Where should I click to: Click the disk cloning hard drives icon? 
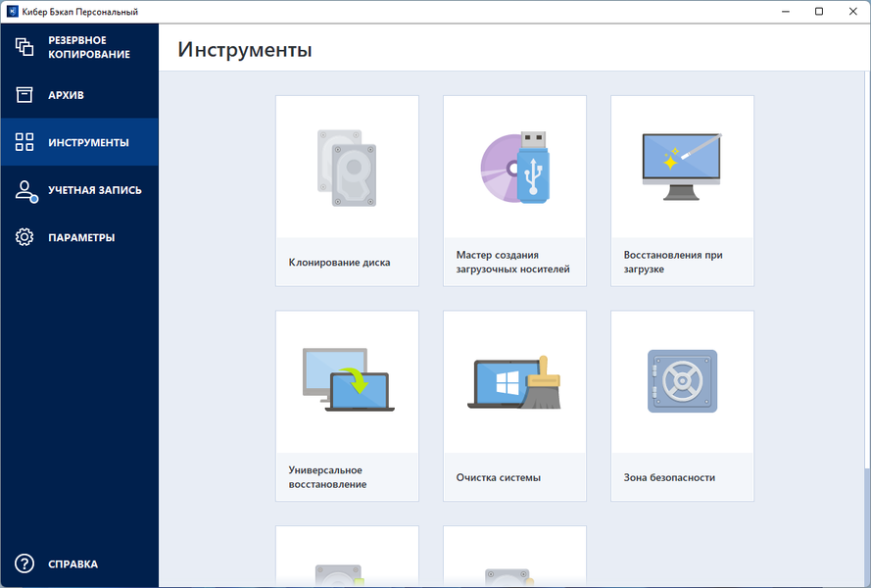(347, 168)
